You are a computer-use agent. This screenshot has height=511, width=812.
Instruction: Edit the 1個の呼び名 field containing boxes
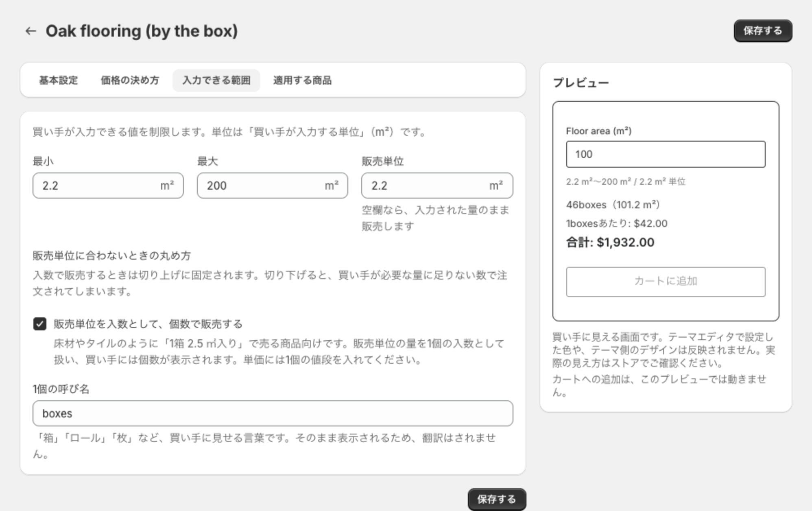tap(273, 413)
